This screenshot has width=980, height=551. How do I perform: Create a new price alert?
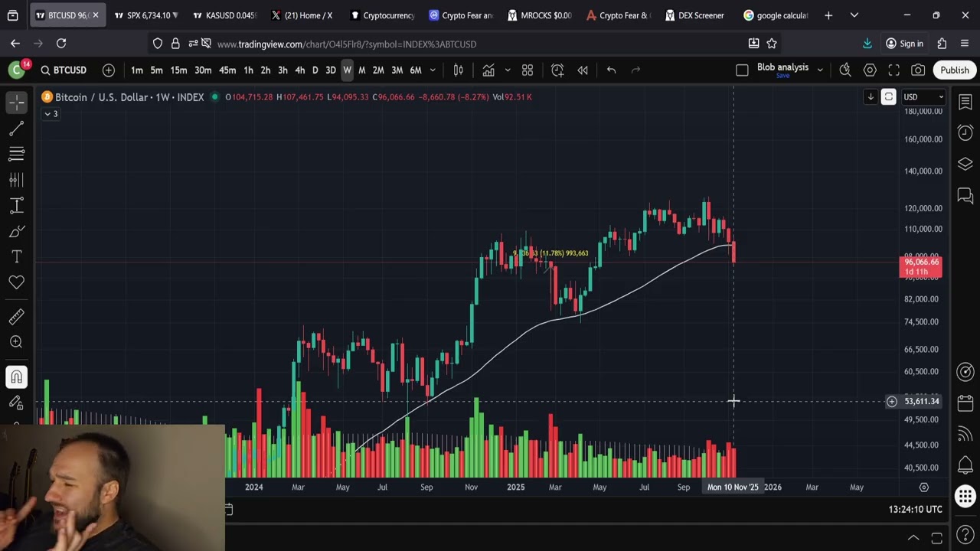pos(557,70)
